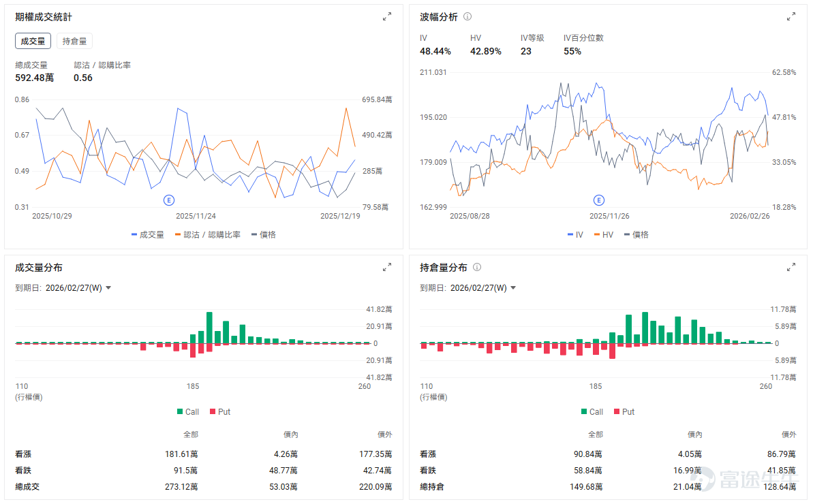The height and width of the screenshot is (504, 813).
Task: Expand the 持倉量分布 panel to fullscreen
Action: (x=791, y=267)
